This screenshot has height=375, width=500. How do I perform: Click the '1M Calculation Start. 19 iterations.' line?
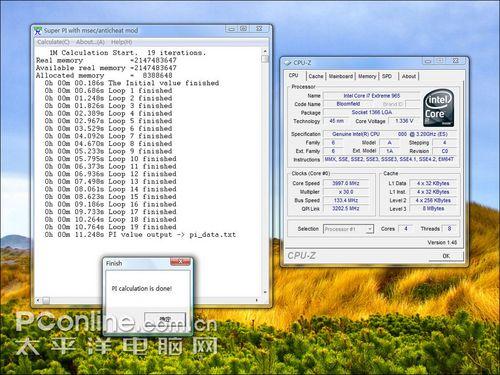pos(128,53)
